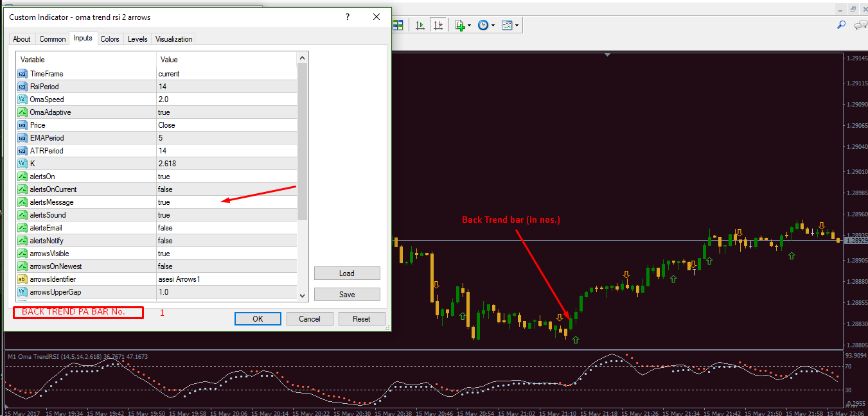
Task: Select the ATRPeriod variable name
Action: pyautogui.click(x=47, y=151)
